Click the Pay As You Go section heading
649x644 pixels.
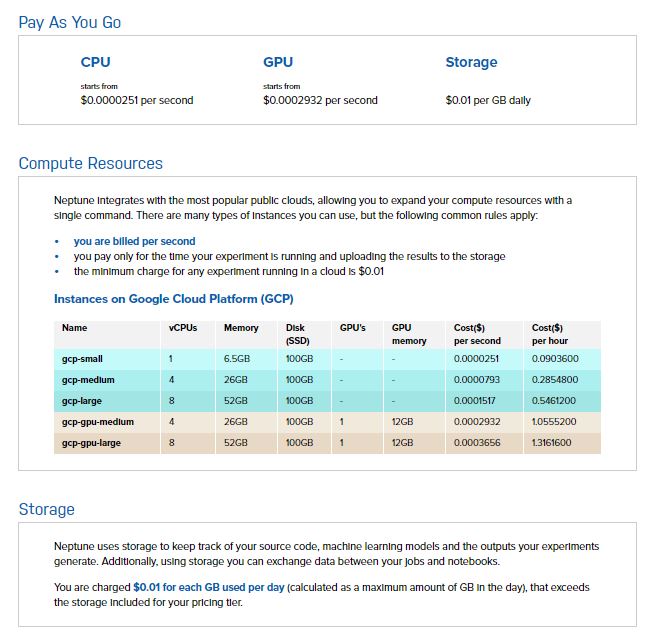(x=70, y=22)
